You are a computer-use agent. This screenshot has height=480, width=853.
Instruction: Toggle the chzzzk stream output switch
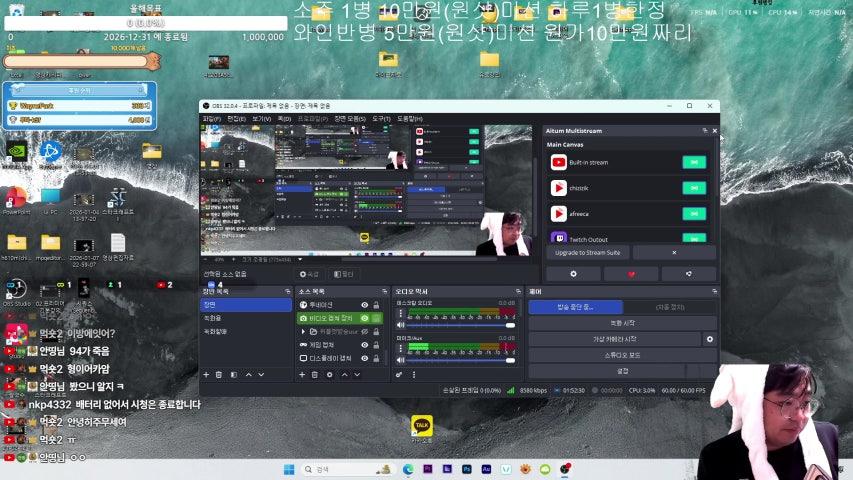pyautogui.click(x=694, y=187)
